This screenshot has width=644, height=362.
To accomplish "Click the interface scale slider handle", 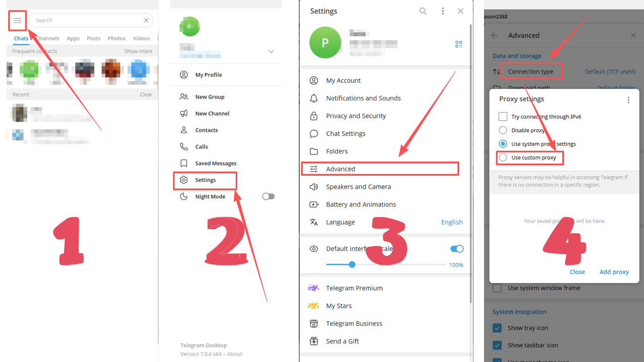I will pyautogui.click(x=352, y=265).
